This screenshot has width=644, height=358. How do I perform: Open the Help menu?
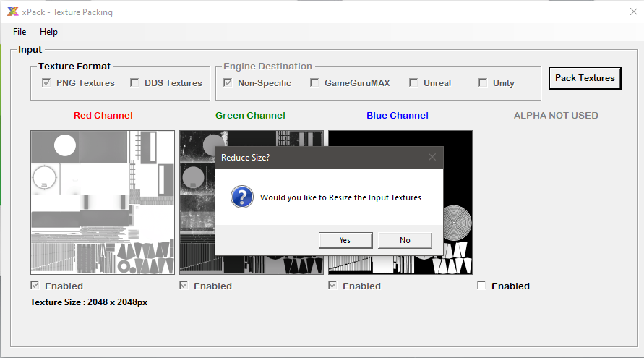[x=48, y=32]
